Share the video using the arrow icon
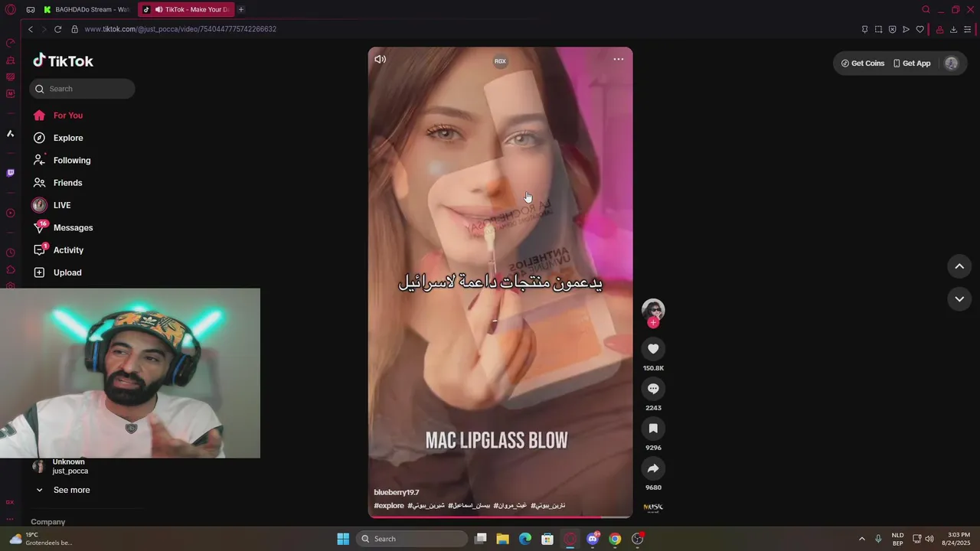 point(653,468)
